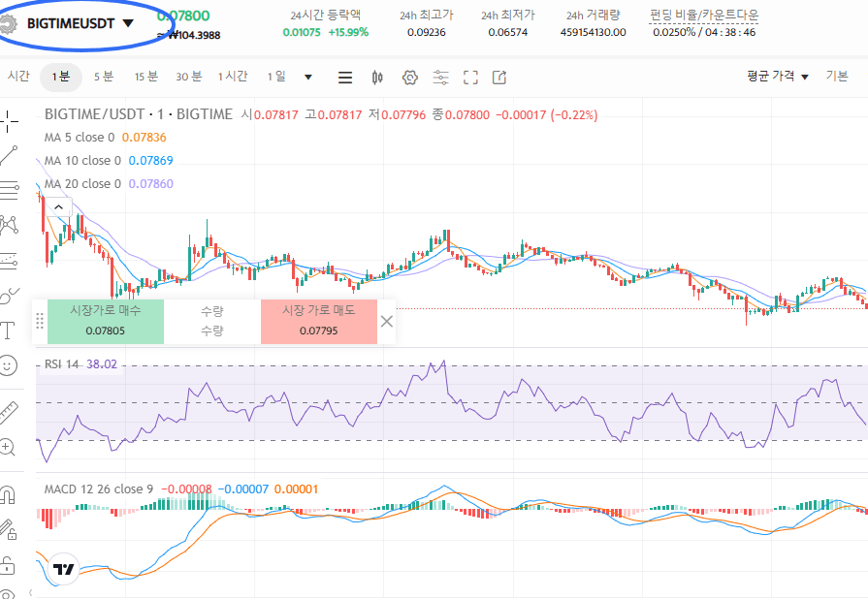Screen dimensions: 868x599
Task: Toggle fullscreen chart mode icon
Action: pyautogui.click(x=470, y=78)
